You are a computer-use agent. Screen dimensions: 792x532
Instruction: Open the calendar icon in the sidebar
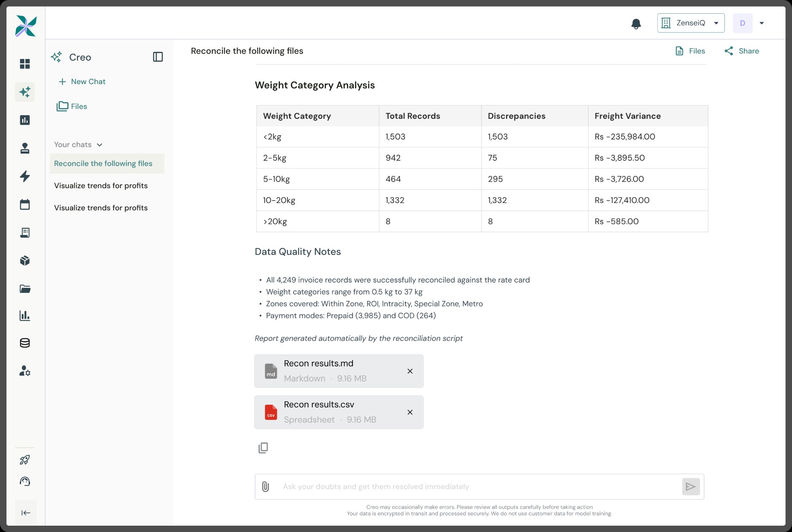(25, 204)
